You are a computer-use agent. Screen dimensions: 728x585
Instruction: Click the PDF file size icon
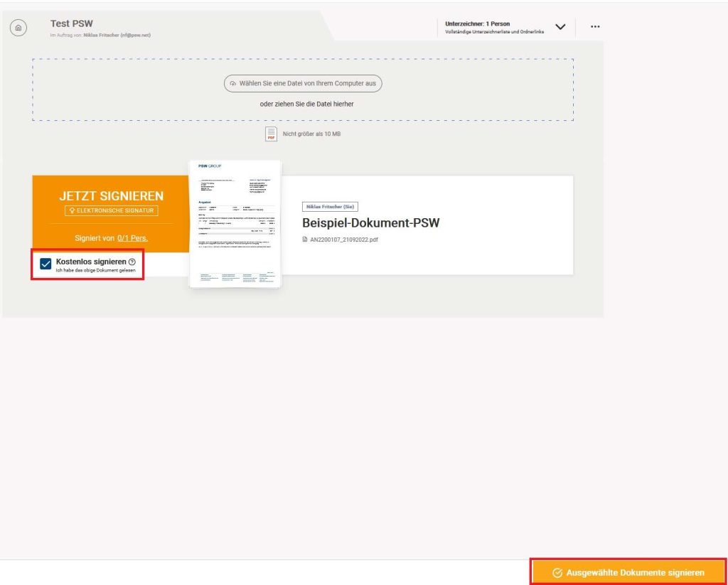pos(271,134)
